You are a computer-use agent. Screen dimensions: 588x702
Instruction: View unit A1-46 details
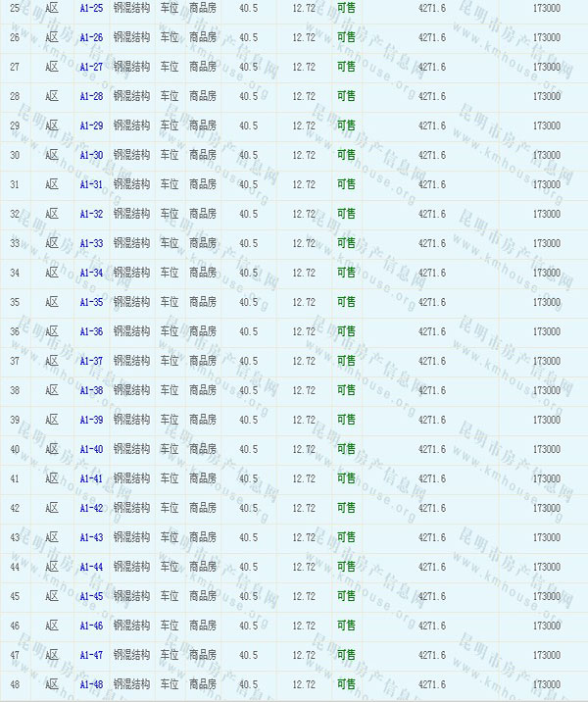[x=91, y=626]
